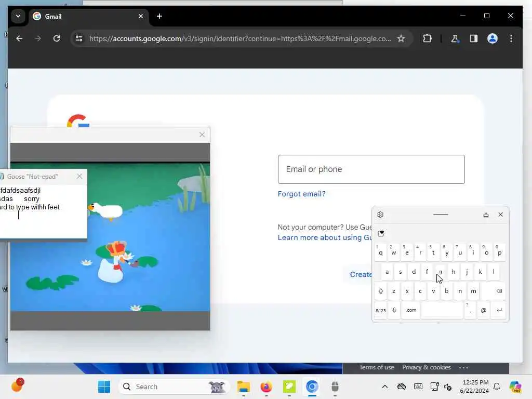Tap the period key on touch keyboard
Image resolution: width=532 pixels, height=399 pixels.
pos(470,311)
